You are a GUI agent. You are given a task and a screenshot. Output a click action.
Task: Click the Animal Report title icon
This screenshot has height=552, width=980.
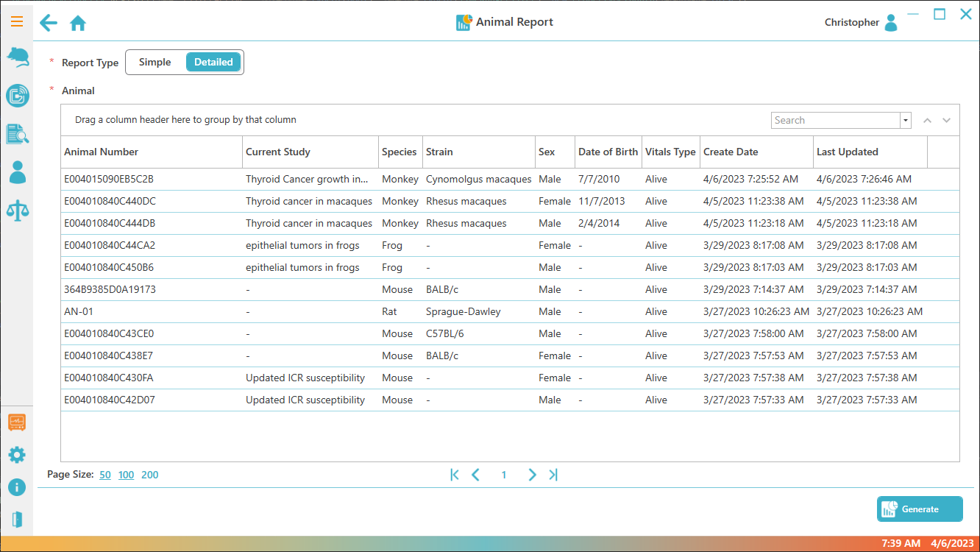464,23
